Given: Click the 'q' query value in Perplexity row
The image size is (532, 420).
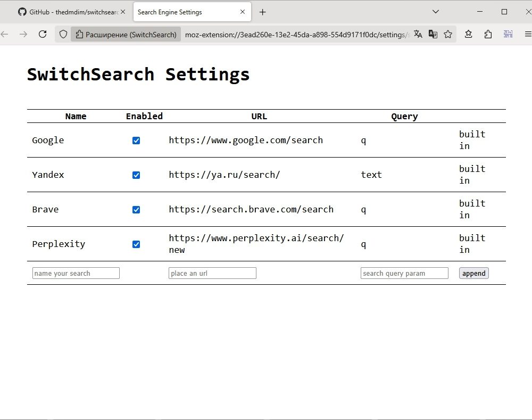Looking at the screenshot, I should [x=363, y=244].
